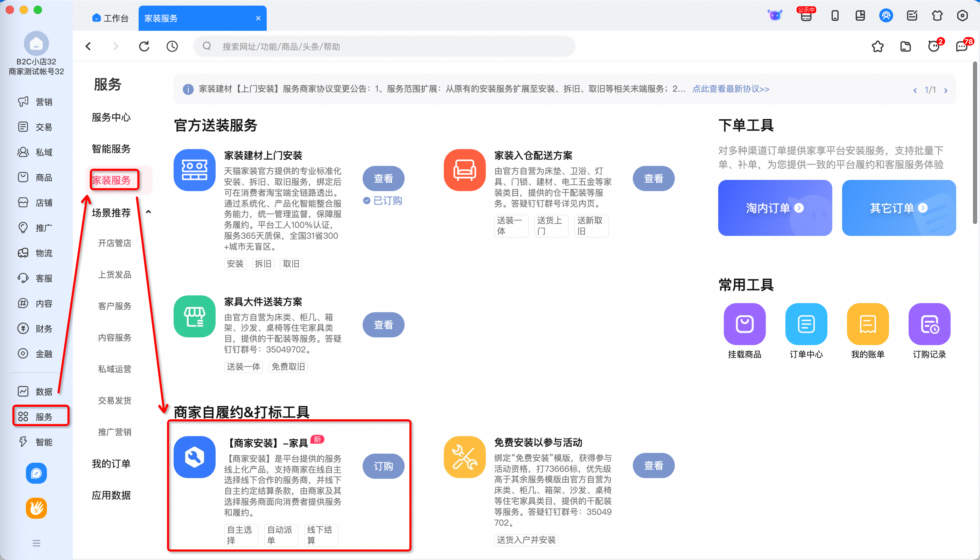Select 服务中心 in service menu

coord(111,117)
